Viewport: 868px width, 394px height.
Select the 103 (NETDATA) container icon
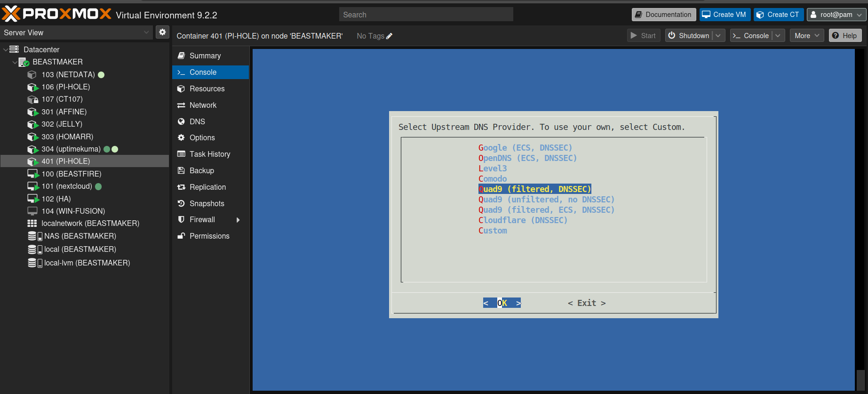point(32,74)
